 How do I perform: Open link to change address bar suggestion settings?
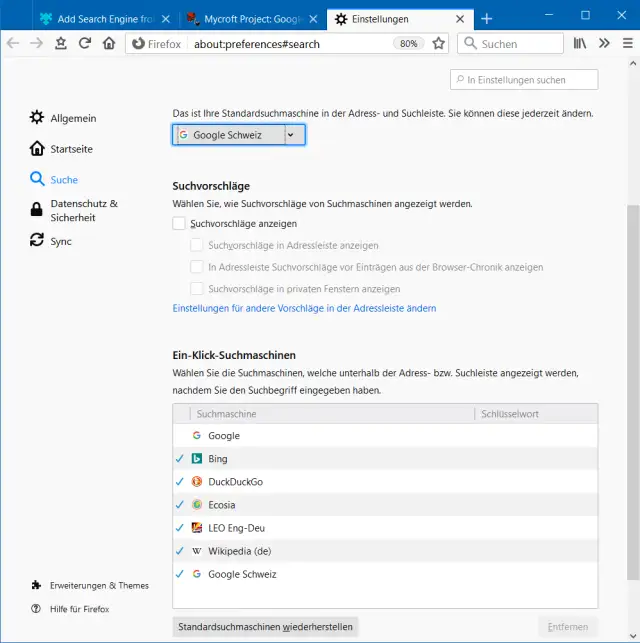[304, 308]
